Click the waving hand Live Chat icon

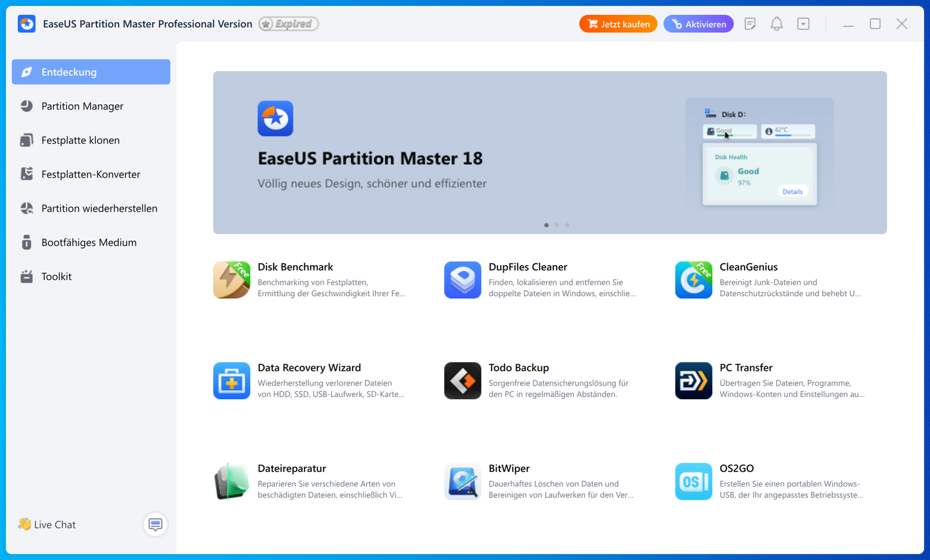click(x=24, y=524)
